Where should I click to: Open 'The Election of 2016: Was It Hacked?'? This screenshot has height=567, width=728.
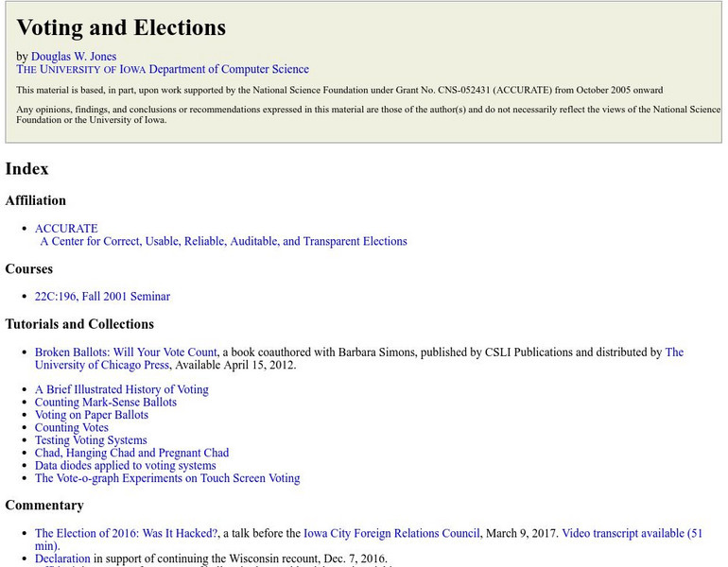pyautogui.click(x=126, y=533)
